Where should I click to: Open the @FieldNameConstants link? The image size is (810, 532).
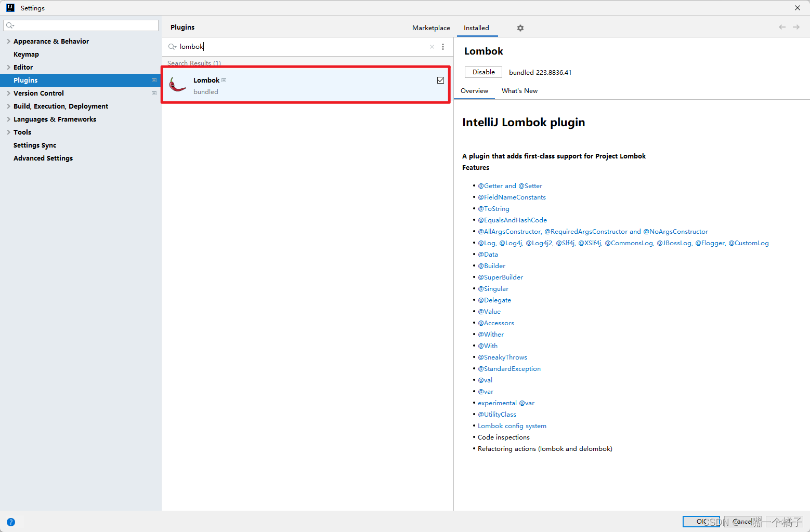point(512,197)
